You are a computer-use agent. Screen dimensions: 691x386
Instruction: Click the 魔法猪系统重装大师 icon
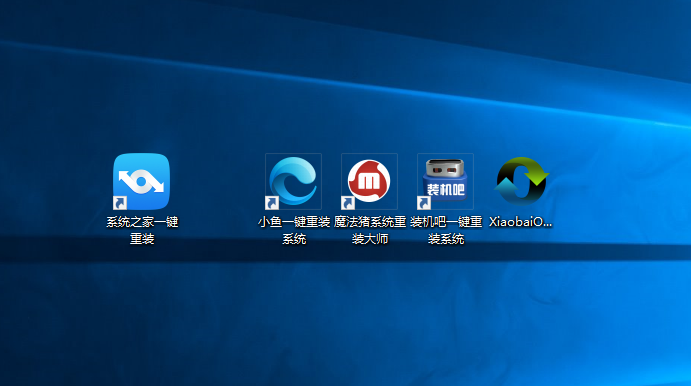369,182
